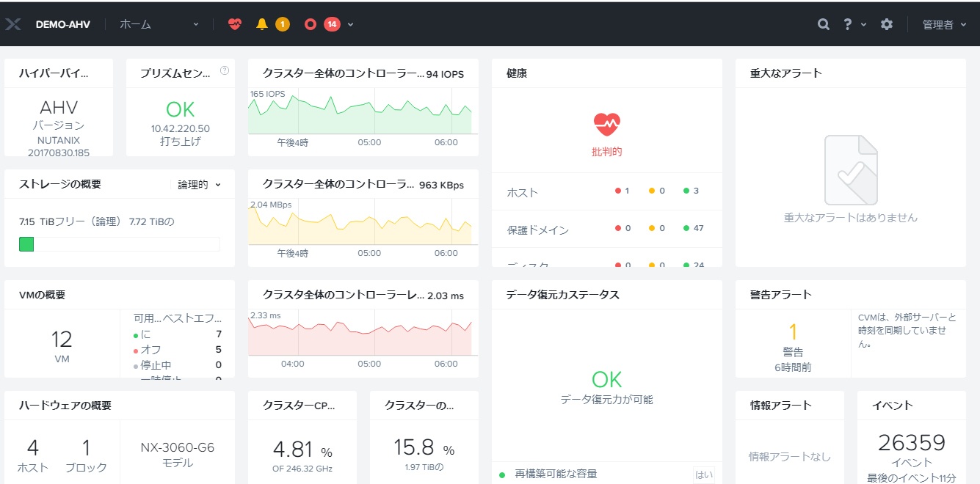
Task: Click the Nutanix X logo
Action: [x=13, y=23]
